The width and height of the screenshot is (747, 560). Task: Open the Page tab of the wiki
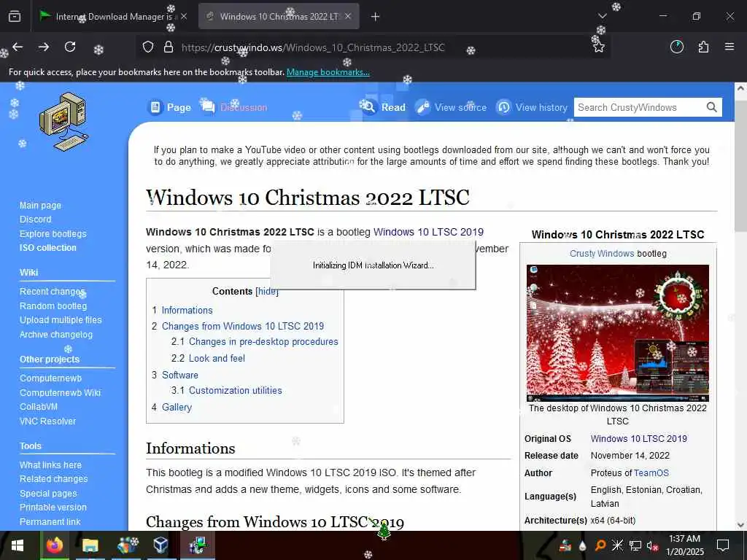click(170, 108)
